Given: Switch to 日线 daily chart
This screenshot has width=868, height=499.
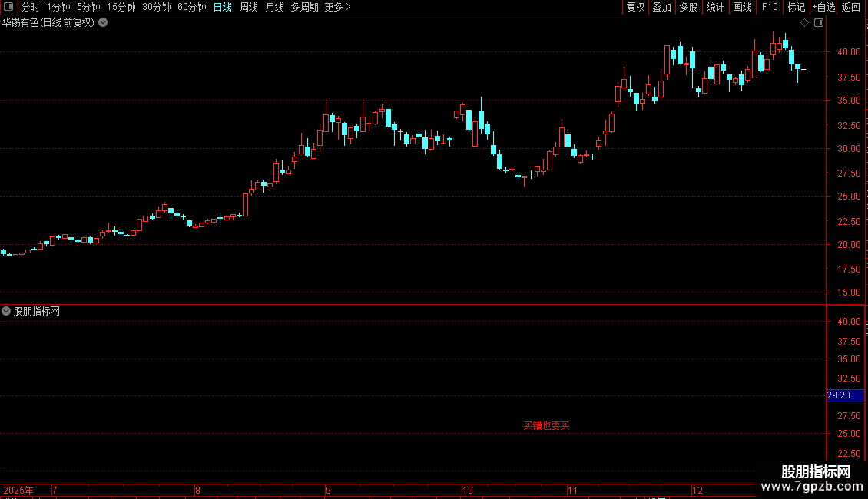Looking at the screenshot, I should coord(223,7).
